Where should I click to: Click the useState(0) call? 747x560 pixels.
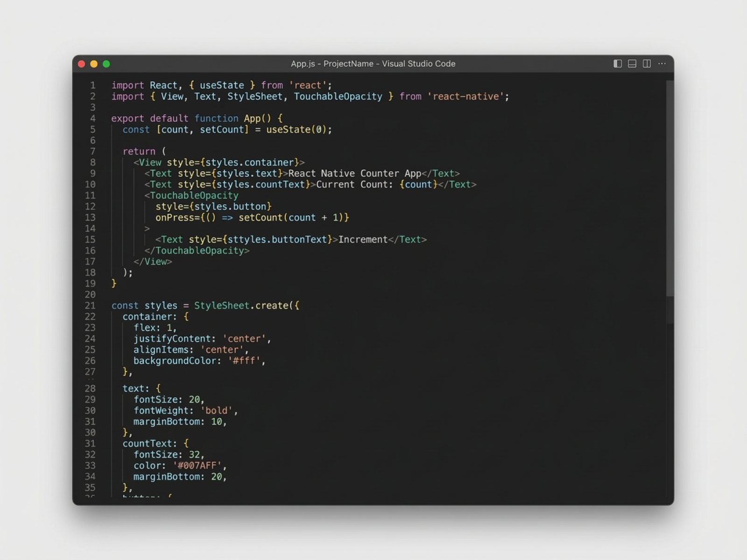pos(298,130)
